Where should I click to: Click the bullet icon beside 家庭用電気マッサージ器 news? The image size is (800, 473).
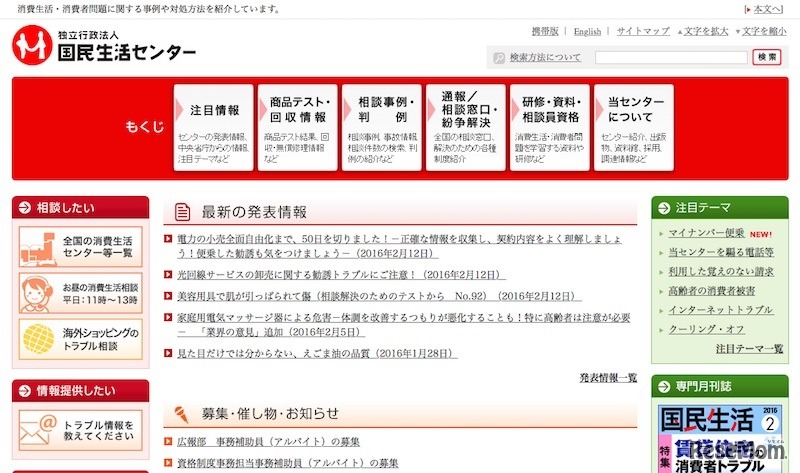coord(168,317)
